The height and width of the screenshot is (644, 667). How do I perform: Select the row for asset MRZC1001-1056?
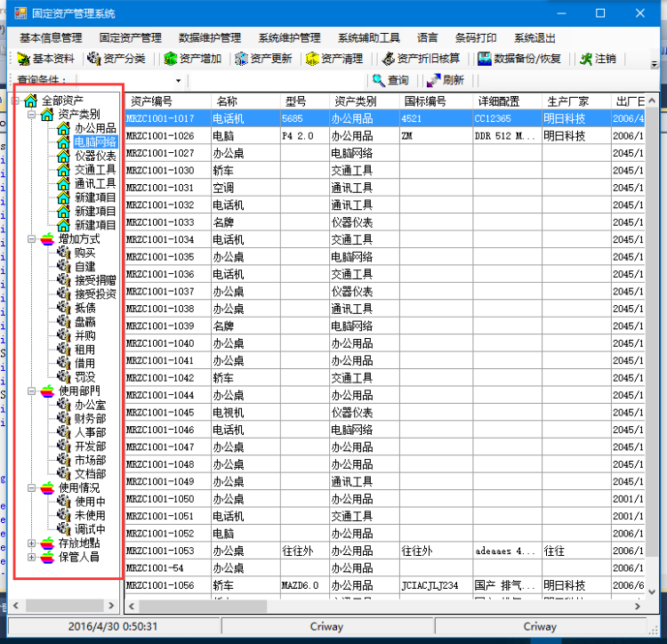pyautogui.click(x=160, y=585)
